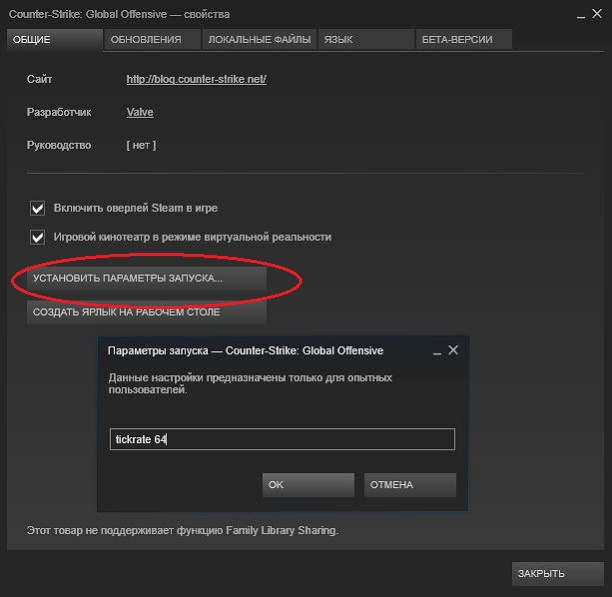This screenshot has height=597, width=612.
Task: Open the ОБНОВЛЕНИЯ tab
Action: click(152, 39)
